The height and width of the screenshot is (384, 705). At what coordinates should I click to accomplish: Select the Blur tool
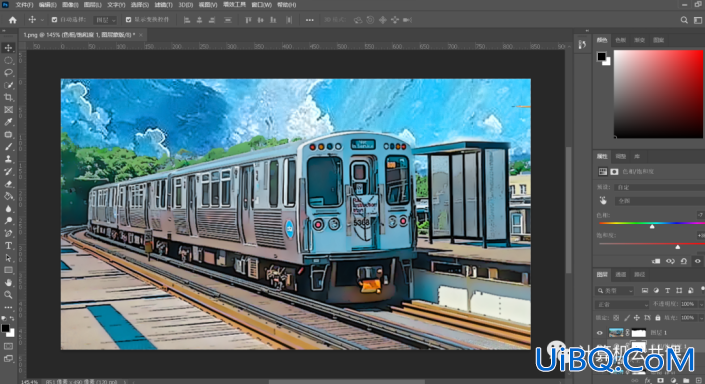[8, 209]
